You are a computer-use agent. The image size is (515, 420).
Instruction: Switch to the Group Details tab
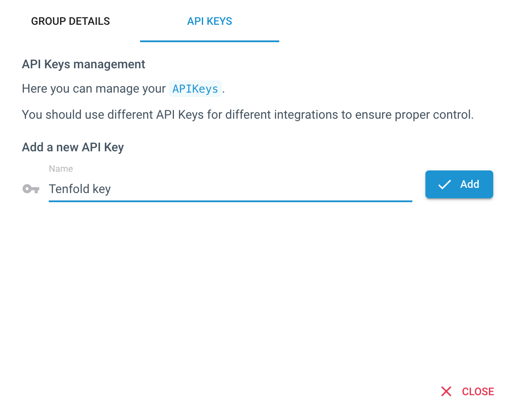point(70,21)
